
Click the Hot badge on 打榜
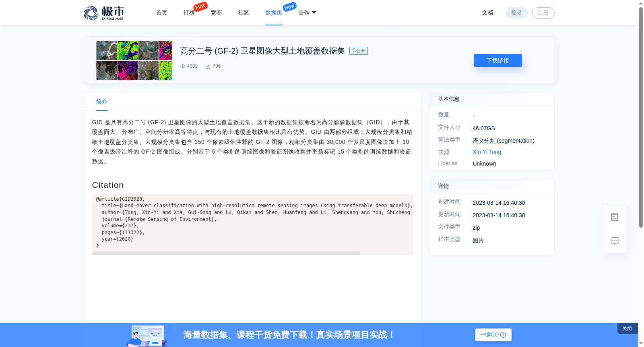(x=200, y=6)
